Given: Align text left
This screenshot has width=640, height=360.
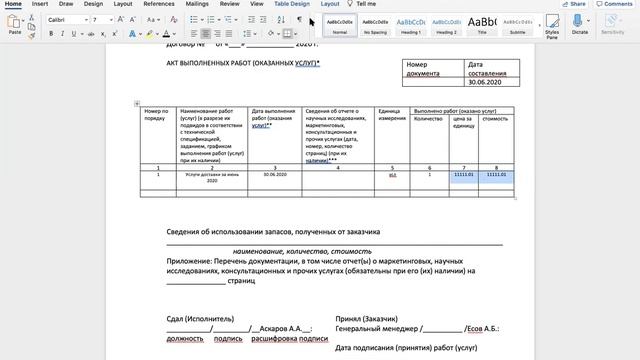Looking at the screenshot, I should point(194,34).
